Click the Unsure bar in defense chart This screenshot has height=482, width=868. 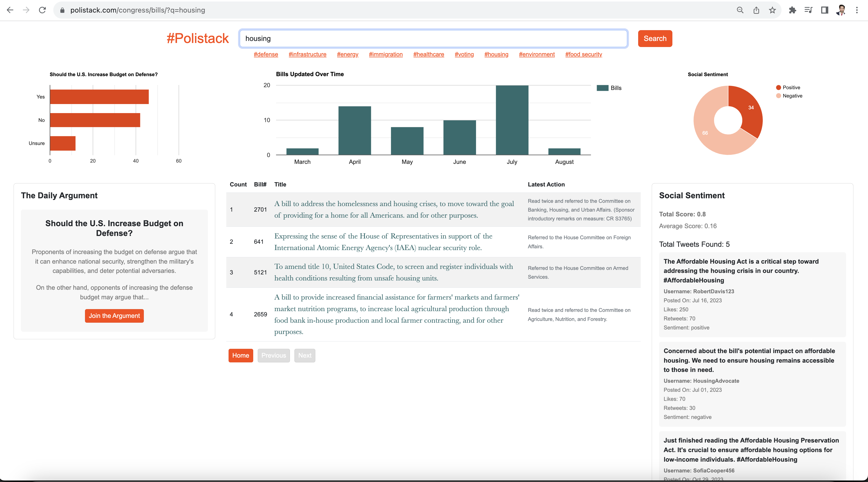[63, 143]
